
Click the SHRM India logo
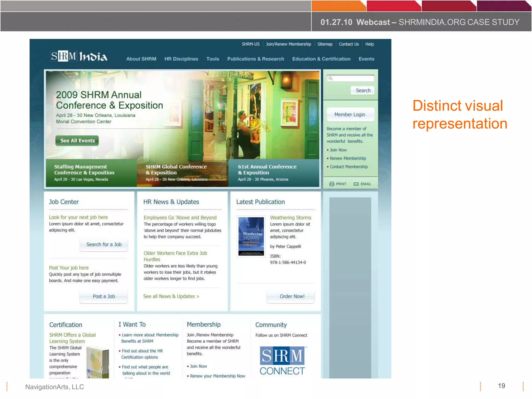tap(79, 56)
